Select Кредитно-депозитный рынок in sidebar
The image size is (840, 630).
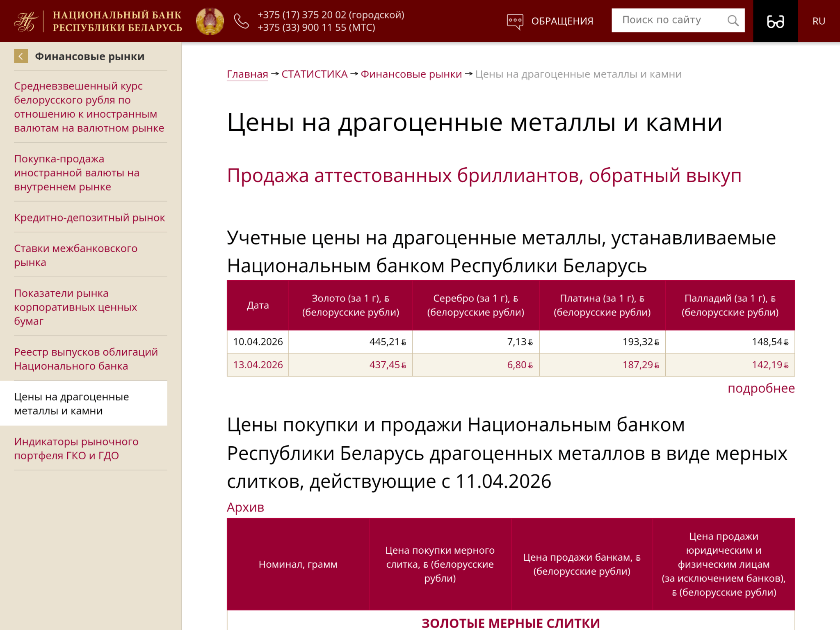coord(89,217)
